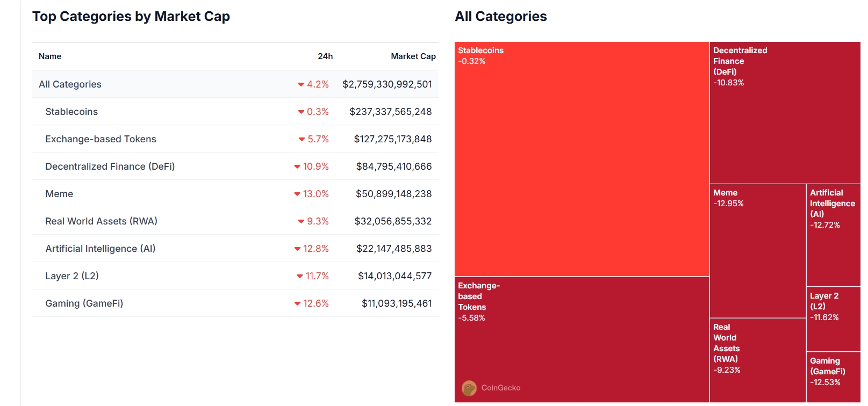Image resolution: width=868 pixels, height=406 pixels.
Task: Open the Layer 2 (L2) category link
Action: pyautogui.click(x=72, y=276)
